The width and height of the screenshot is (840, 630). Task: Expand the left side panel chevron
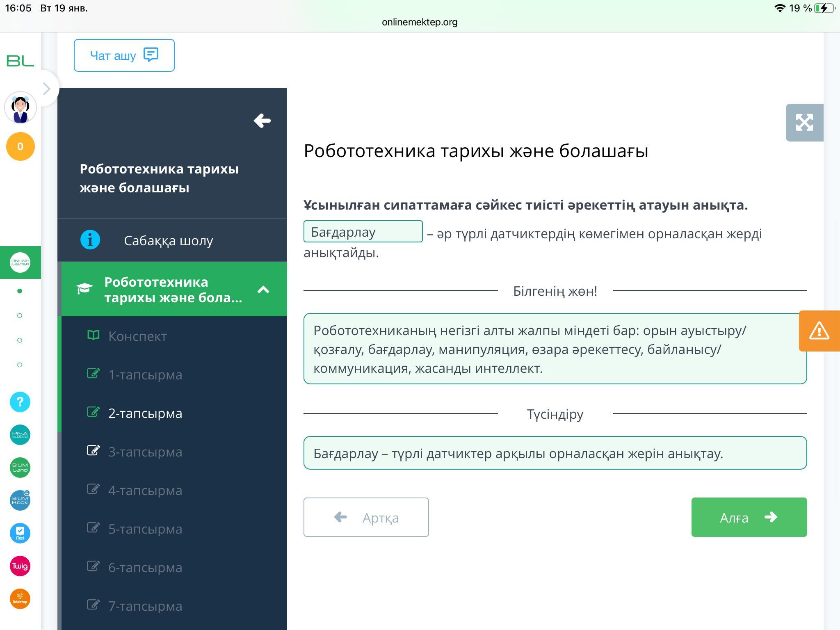tap(47, 89)
